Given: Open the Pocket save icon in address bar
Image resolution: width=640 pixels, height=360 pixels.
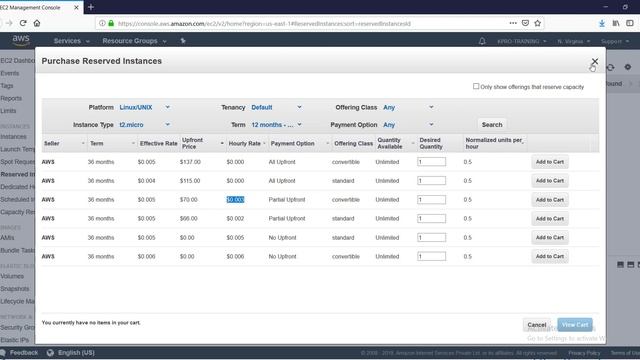Looking at the screenshot, I should click(x=525, y=23).
